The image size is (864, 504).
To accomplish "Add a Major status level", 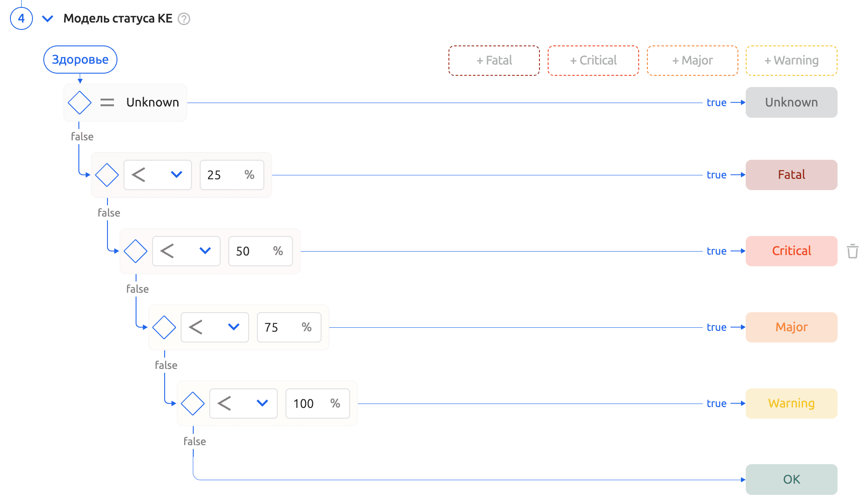I will 692,61.
